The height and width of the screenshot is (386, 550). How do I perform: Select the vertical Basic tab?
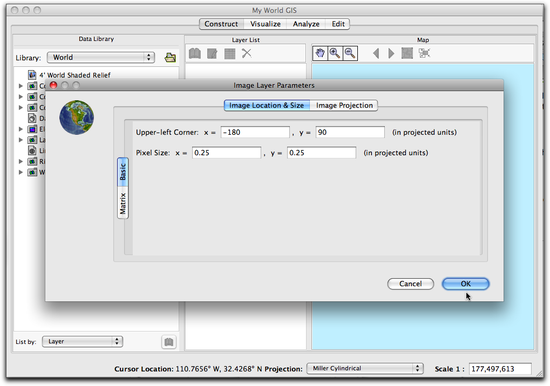point(123,172)
